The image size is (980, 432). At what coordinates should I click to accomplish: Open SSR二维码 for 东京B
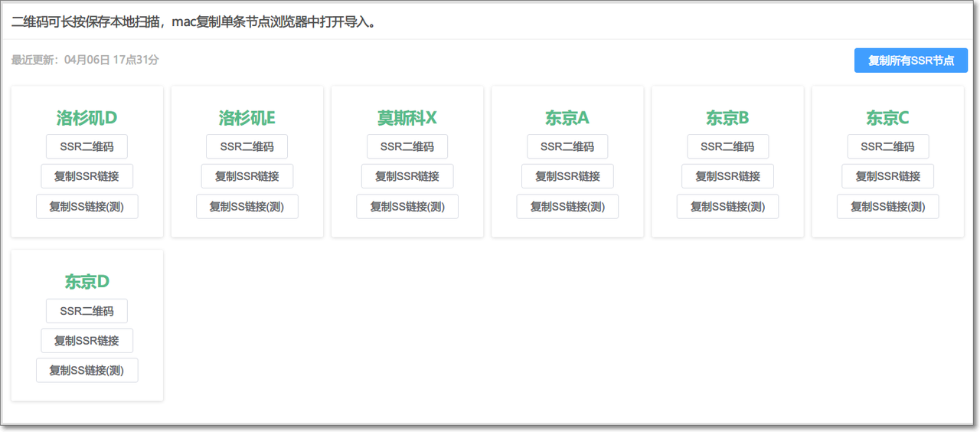pyautogui.click(x=727, y=146)
